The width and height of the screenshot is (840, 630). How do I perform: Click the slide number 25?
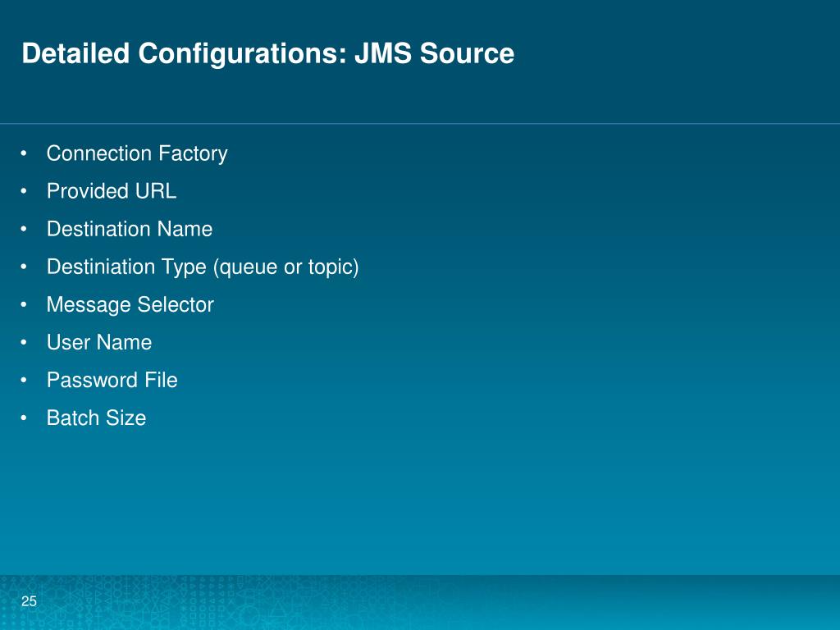(30, 602)
